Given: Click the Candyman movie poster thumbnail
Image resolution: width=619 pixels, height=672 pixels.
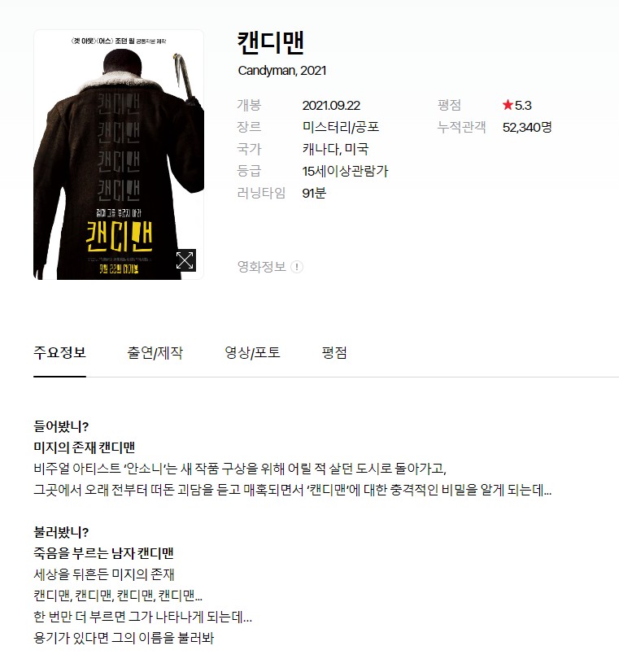Looking at the screenshot, I should coord(118,155).
